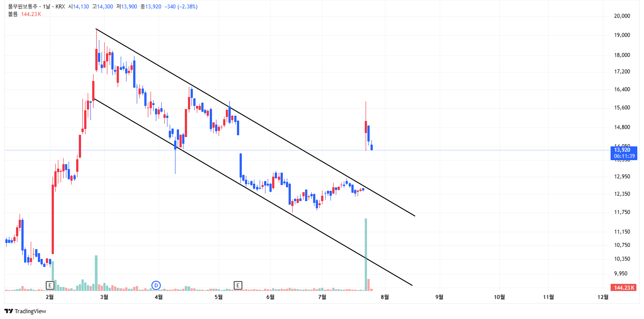Click the 17,200 price axis label
Screen dimensions: 644x319
[622, 72]
